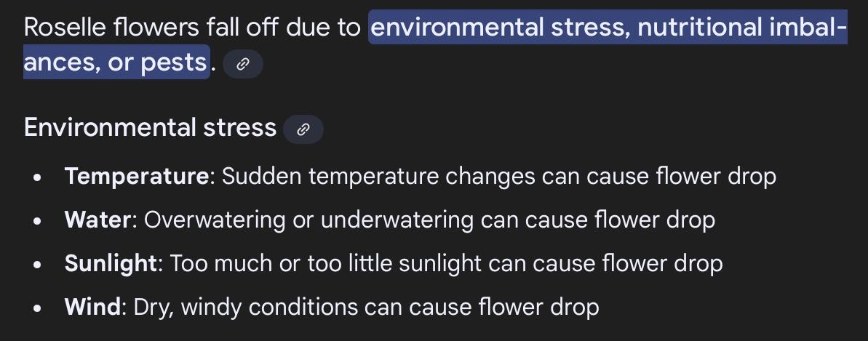Click text 'Overwatering or underwatering can cause flower drop'
This screenshot has width=868, height=341.
[x=429, y=220]
